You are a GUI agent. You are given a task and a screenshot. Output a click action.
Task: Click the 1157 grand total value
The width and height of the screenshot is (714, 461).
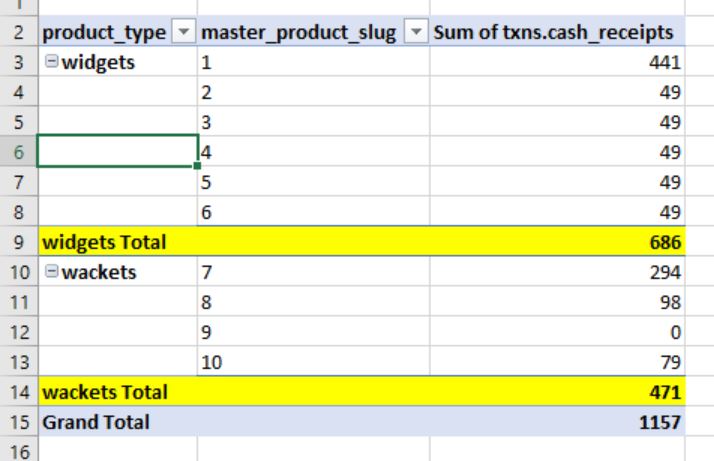660,422
